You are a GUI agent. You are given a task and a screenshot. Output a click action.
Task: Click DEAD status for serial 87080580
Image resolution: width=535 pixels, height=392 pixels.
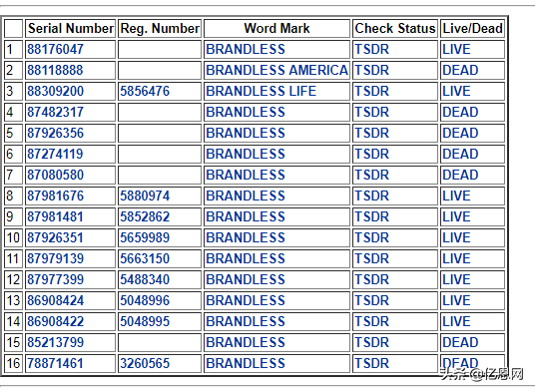[460, 176]
